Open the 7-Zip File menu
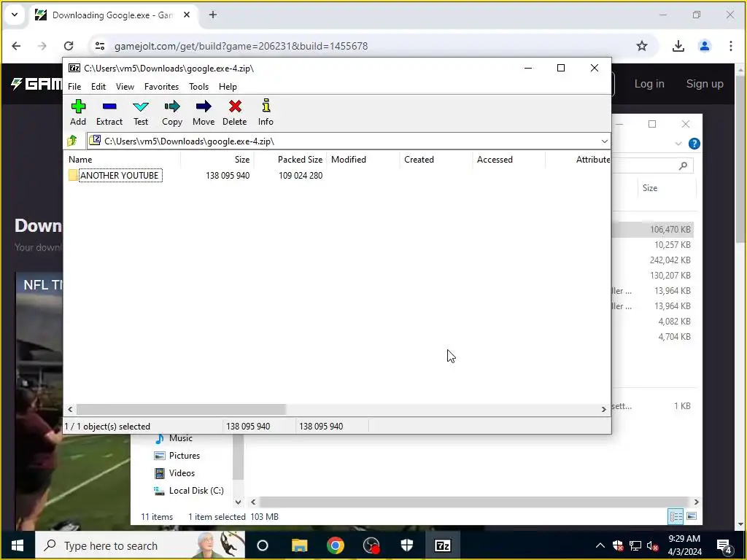The height and width of the screenshot is (560, 747). tap(74, 87)
